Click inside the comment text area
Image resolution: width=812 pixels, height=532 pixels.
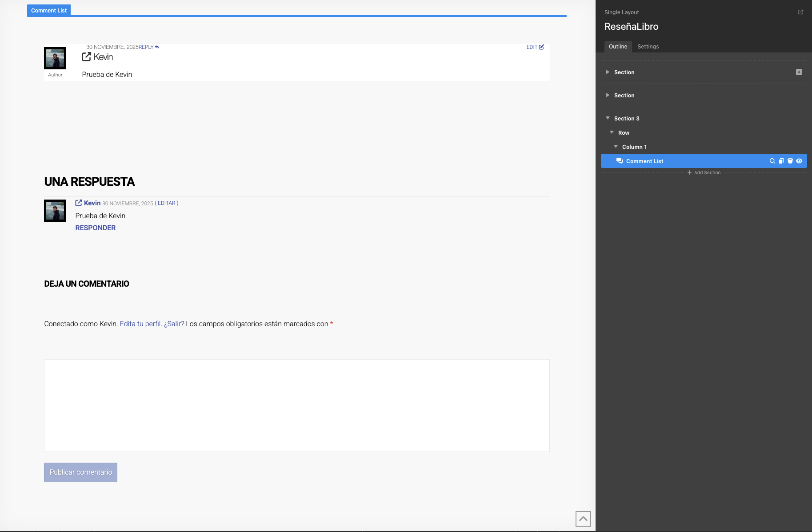(x=296, y=405)
